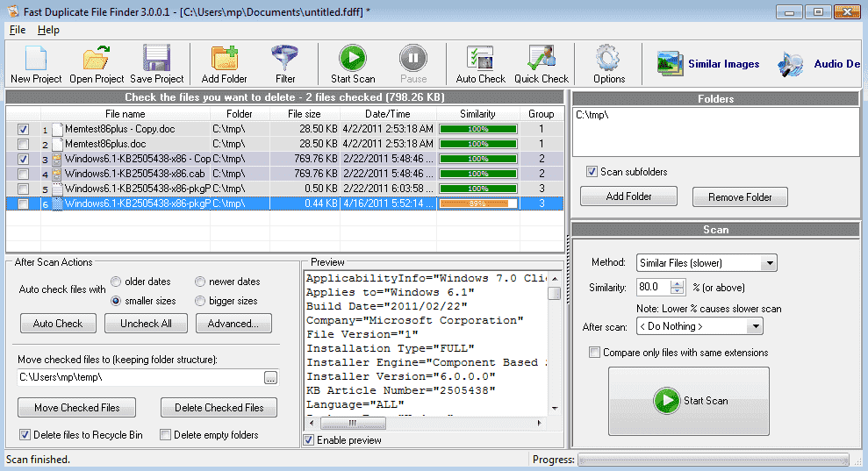Click the app icon in title bar
Viewport: 868px width, 471px height.
pyautogui.click(x=11, y=11)
